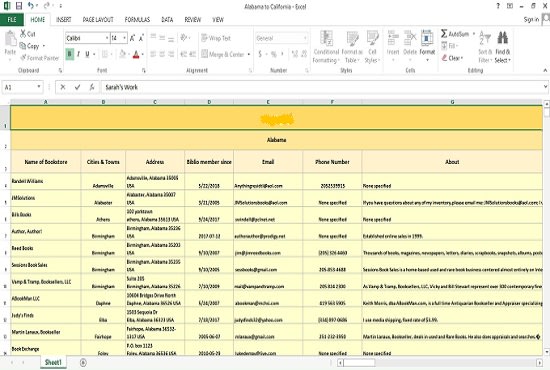
Task: Select the 'Name of Bookstore' header cell
Action: pyautogui.click(x=46, y=162)
